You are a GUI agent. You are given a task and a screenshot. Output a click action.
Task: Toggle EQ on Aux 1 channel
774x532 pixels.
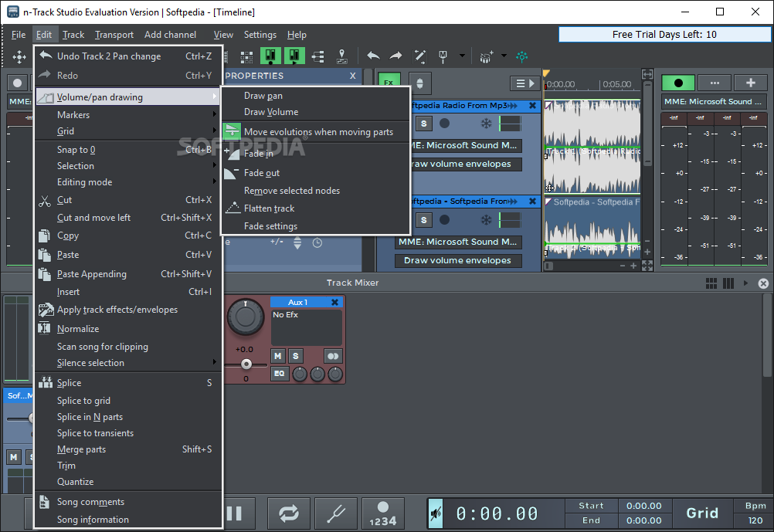(280, 374)
